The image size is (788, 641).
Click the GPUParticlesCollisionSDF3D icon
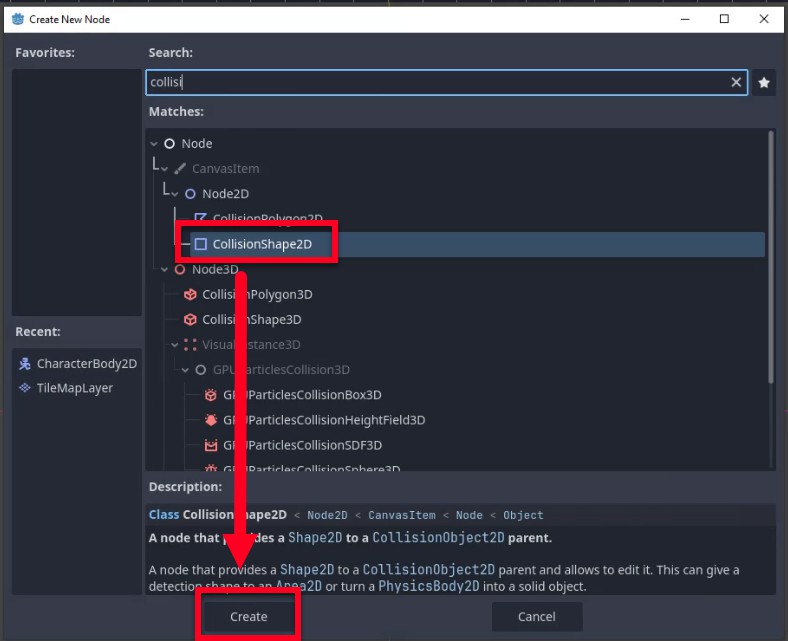tap(211, 445)
